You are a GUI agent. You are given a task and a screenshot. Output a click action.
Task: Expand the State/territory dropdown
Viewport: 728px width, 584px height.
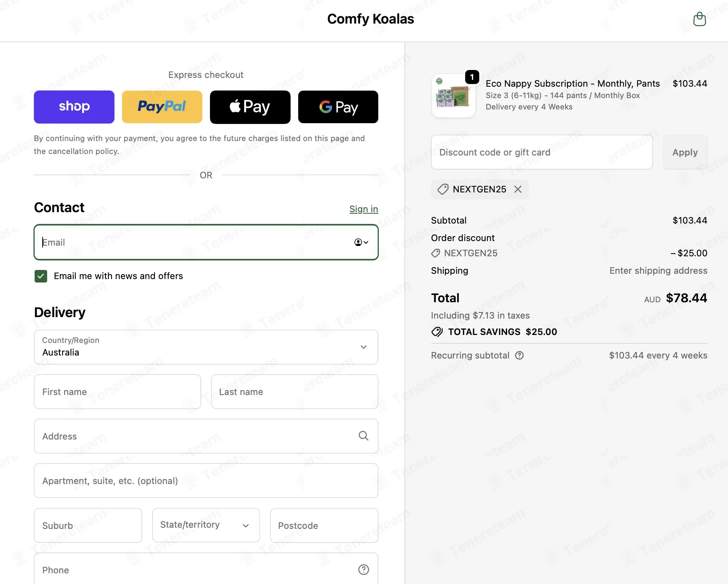click(206, 525)
